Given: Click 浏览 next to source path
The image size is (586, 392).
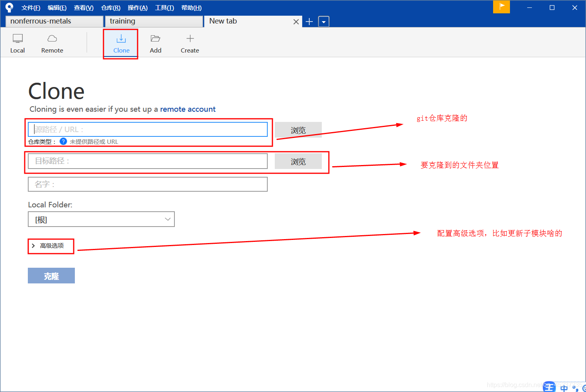Looking at the screenshot, I should pos(298,130).
